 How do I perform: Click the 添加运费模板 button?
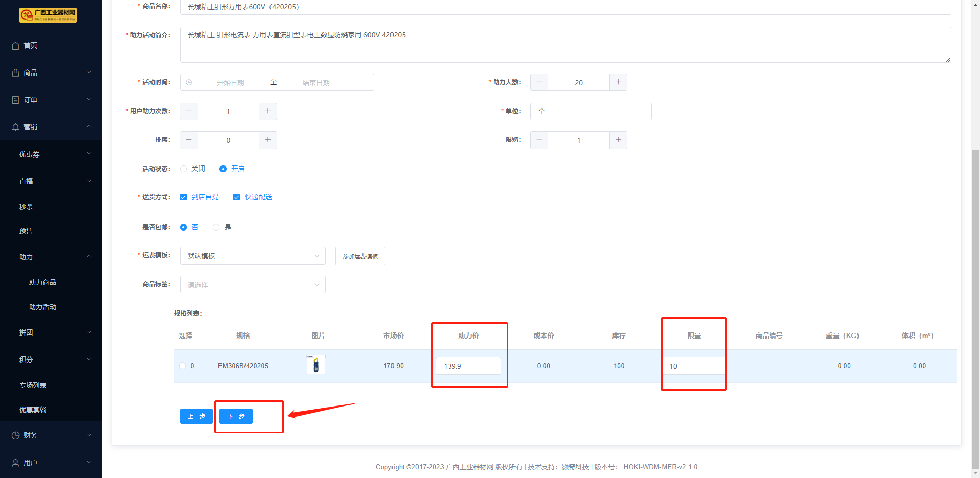tap(360, 256)
